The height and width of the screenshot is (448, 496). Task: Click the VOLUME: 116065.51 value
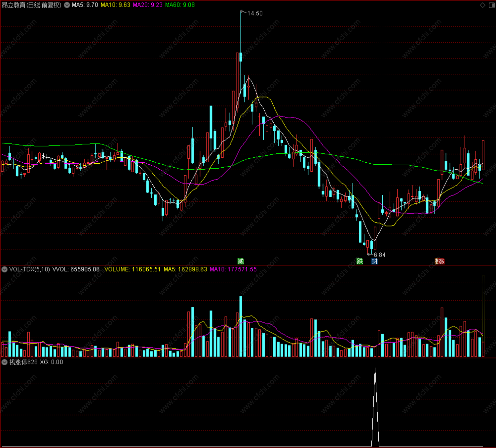[x=133, y=269]
